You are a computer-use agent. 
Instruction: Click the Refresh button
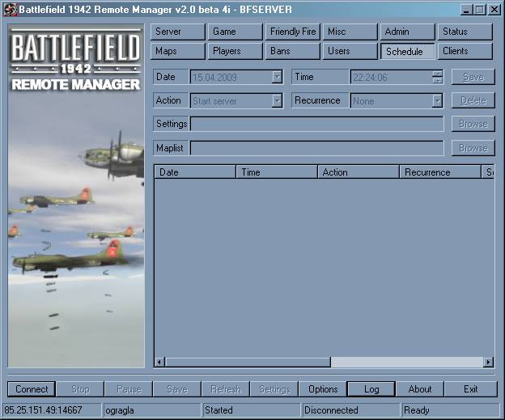click(x=226, y=389)
